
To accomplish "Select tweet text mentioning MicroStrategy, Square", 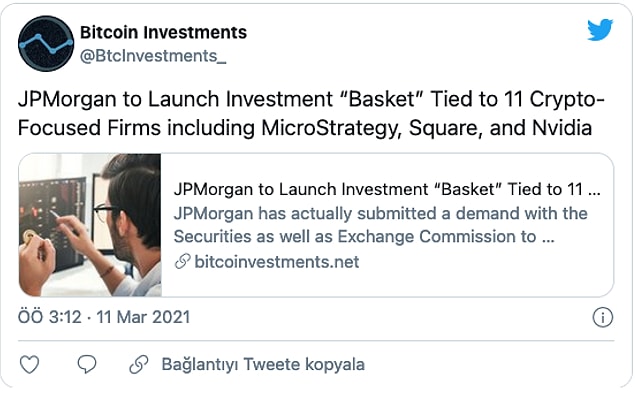I will (x=305, y=128).
